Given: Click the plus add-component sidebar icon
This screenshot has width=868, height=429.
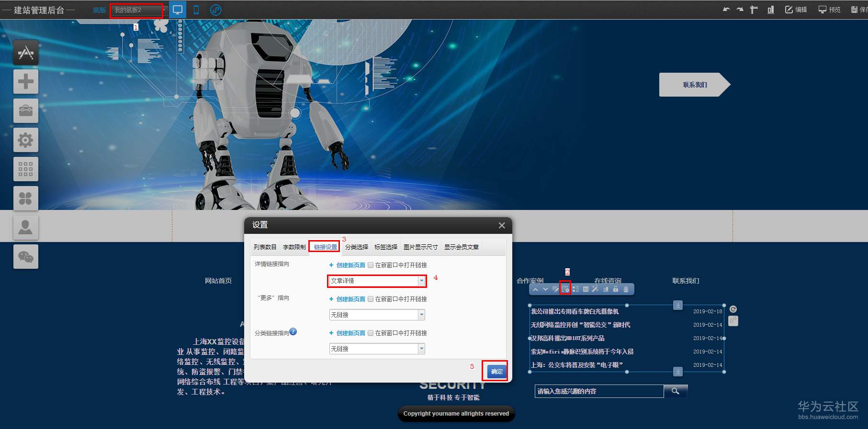Looking at the screenshot, I should click(26, 81).
